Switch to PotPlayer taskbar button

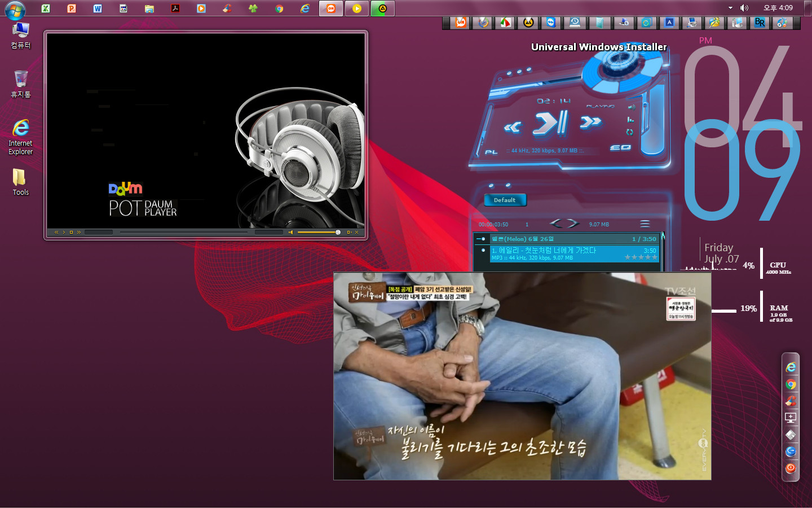pyautogui.click(x=357, y=8)
